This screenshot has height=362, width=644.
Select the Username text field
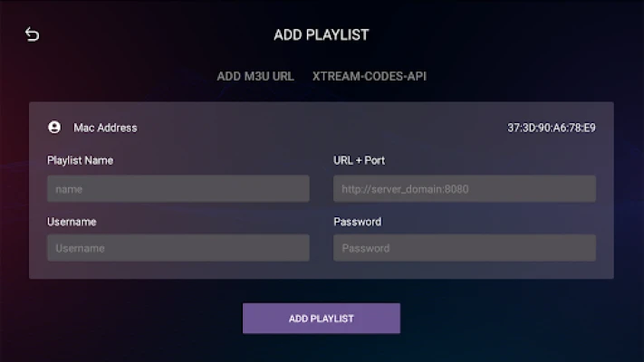click(178, 248)
